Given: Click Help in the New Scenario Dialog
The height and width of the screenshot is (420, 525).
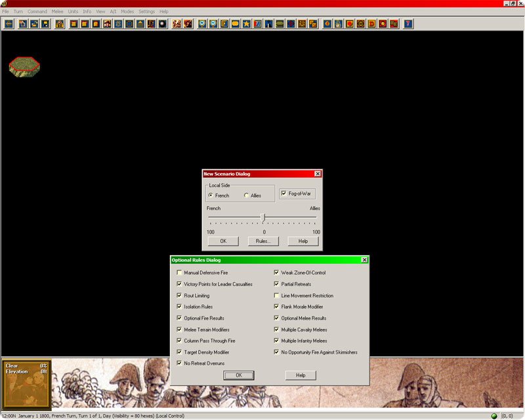Looking at the screenshot, I should [x=303, y=241].
